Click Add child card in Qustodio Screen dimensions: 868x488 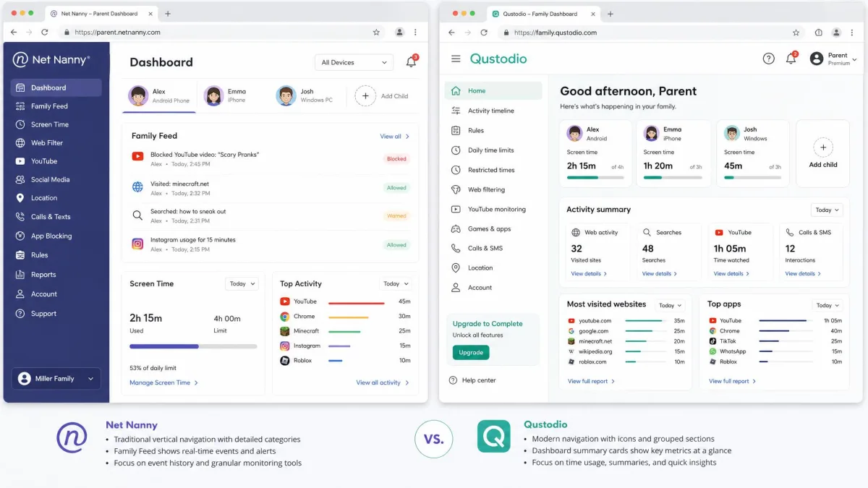(x=823, y=153)
